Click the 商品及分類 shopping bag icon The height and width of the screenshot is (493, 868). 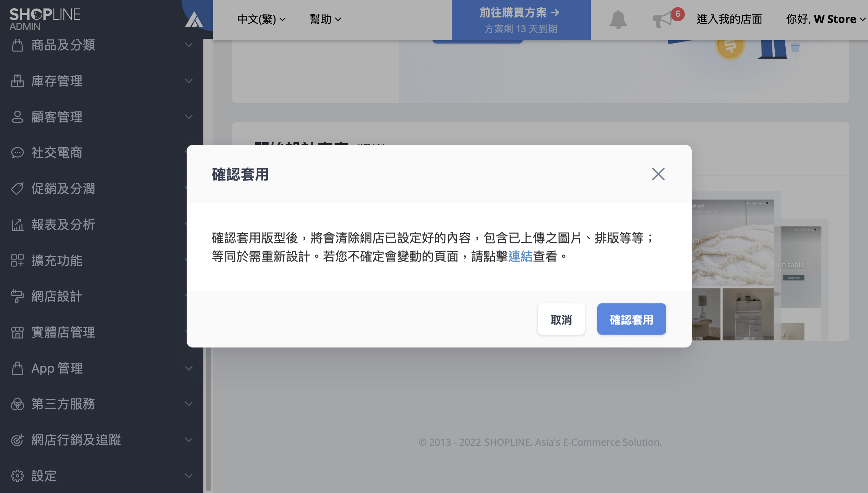17,45
